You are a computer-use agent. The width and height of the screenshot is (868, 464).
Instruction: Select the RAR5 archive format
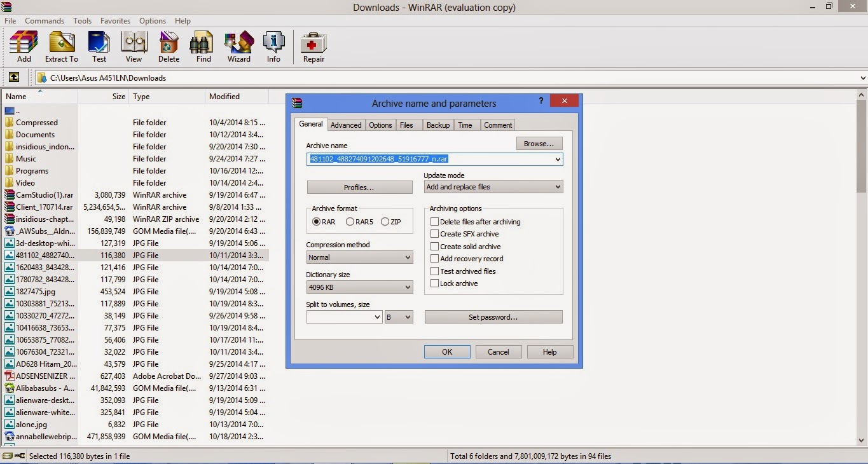[x=350, y=222]
